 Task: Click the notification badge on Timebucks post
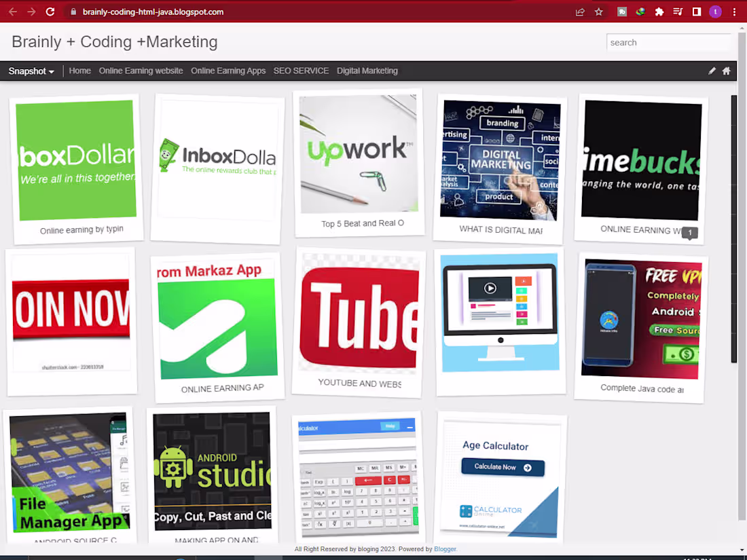pyautogui.click(x=689, y=232)
